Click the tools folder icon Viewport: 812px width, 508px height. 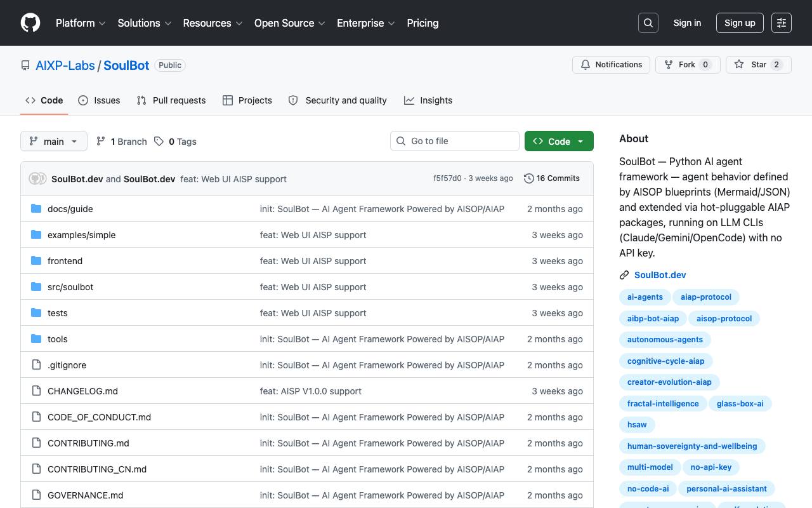[36, 339]
